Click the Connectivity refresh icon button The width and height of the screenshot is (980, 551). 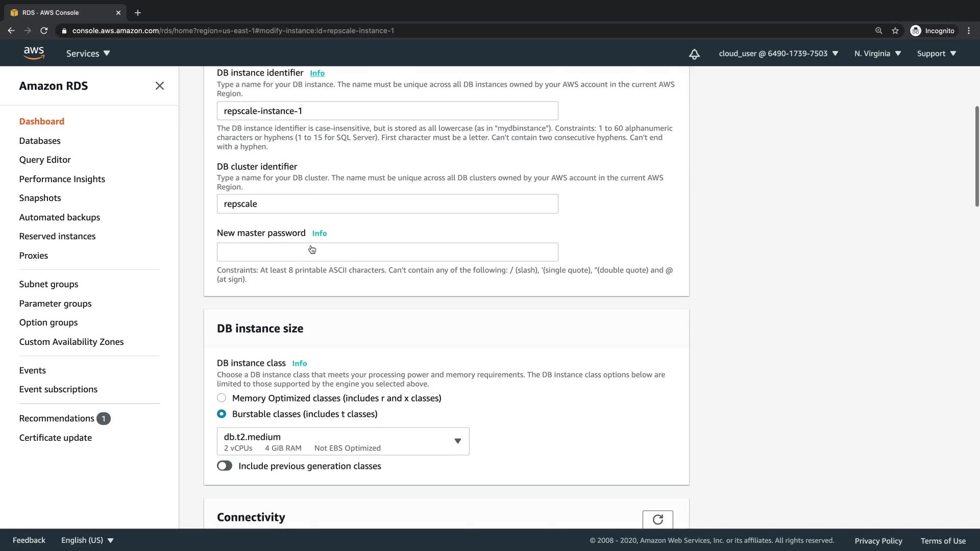657,519
